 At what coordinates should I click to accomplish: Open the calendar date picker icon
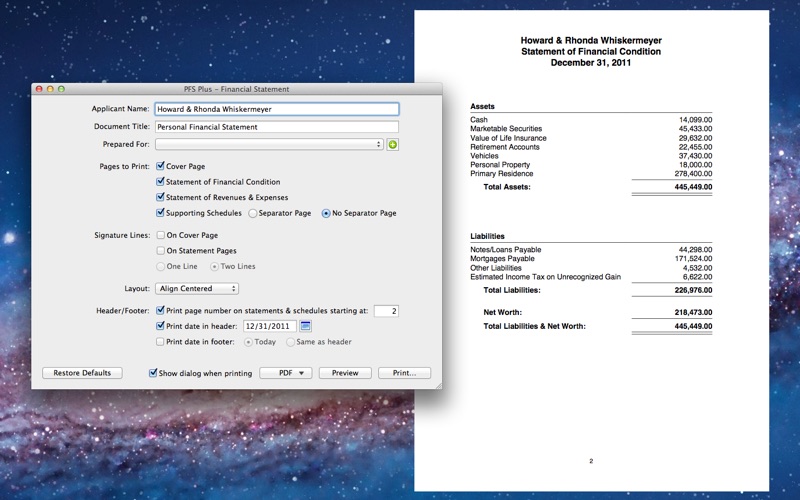pos(306,326)
